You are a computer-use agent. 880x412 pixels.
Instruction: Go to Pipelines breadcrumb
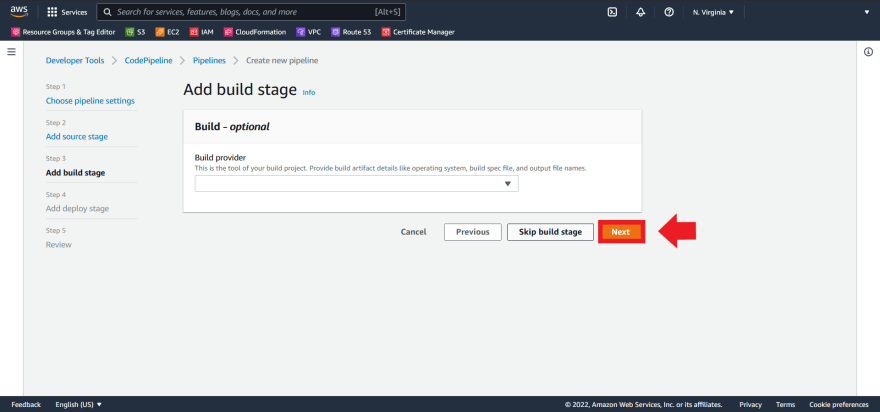(209, 61)
